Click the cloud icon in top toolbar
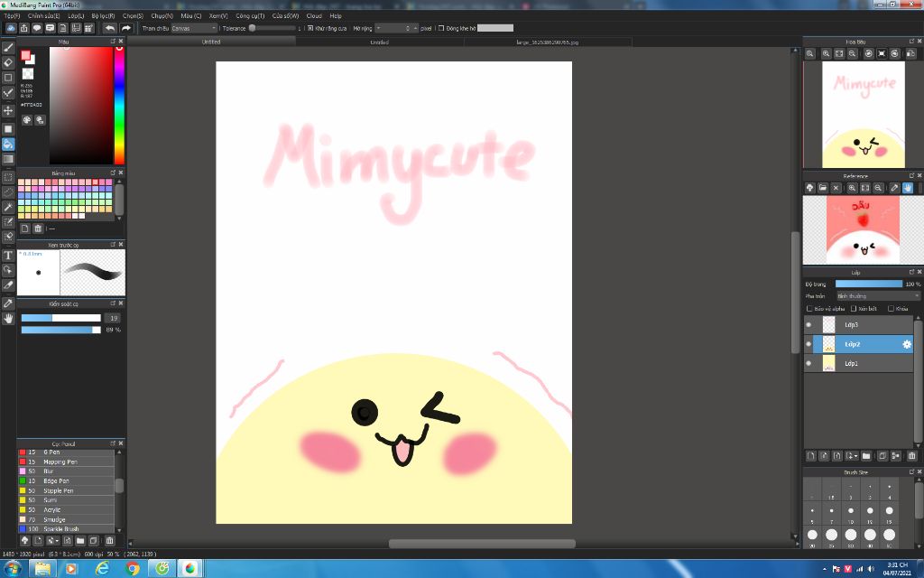Screen dimensions: 924x578 point(11,28)
